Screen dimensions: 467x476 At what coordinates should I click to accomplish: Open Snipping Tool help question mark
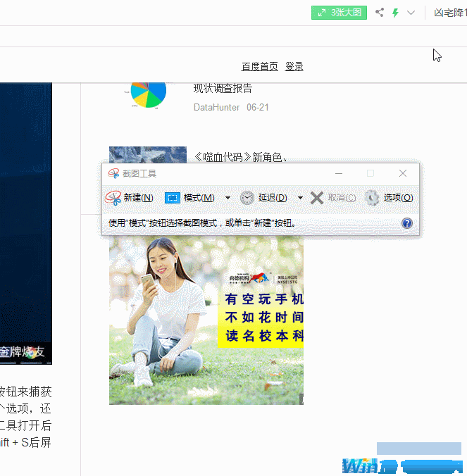[x=407, y=223]
